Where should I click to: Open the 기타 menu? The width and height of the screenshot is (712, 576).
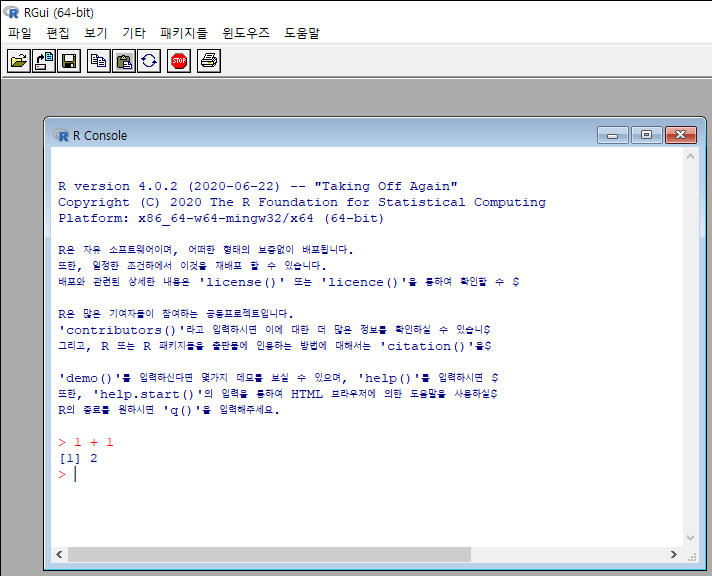(x=134, y=33)
